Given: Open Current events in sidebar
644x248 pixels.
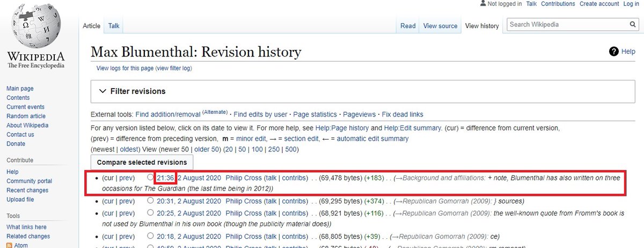Looking at the screenshot, I should click(x=25, y=107).
